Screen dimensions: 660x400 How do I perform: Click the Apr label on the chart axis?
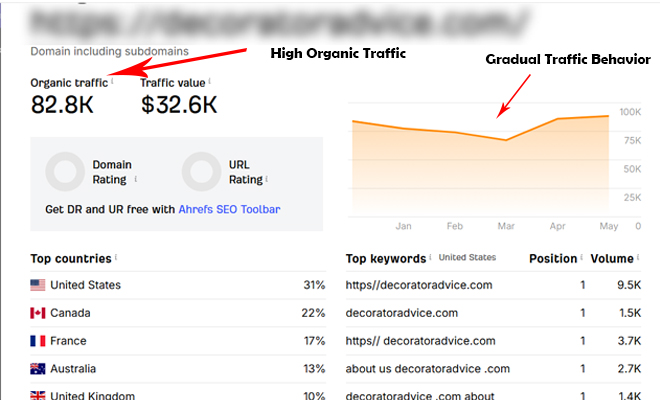coord(557,226)
